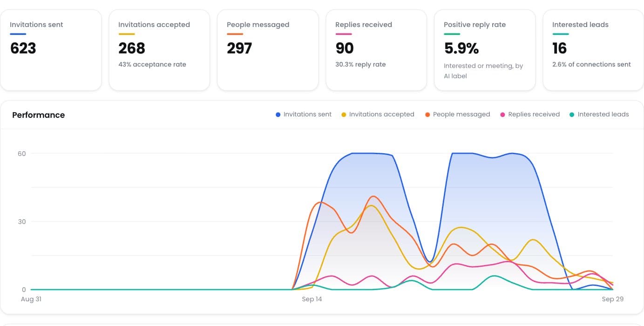Select the Positive reply rate 5.9% value
The width and height of the screenshot is (644, 326).
click(x=461, y=48)
